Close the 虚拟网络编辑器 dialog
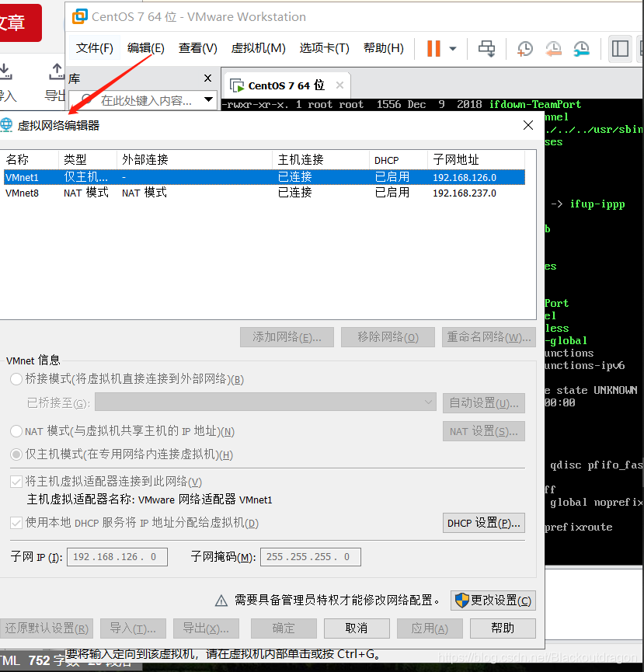The image size is (644, 672). [528, 125]
